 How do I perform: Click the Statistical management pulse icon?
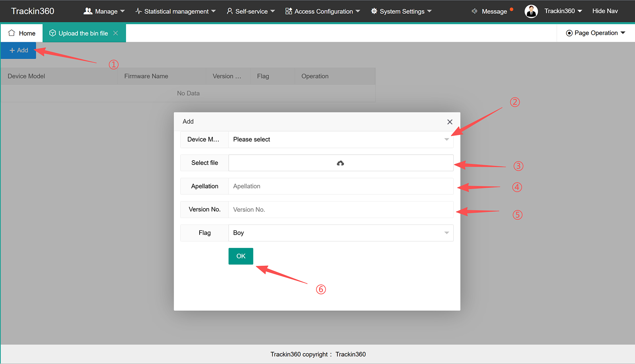tap(139, 11)
